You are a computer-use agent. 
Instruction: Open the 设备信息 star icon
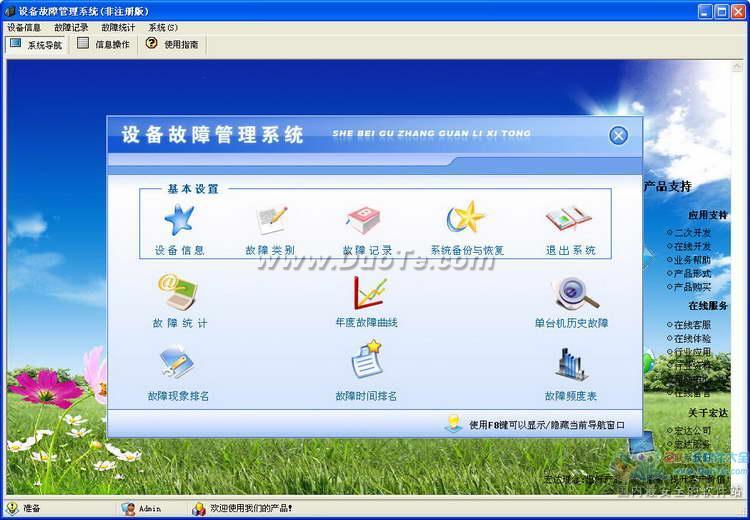[179, 219]
